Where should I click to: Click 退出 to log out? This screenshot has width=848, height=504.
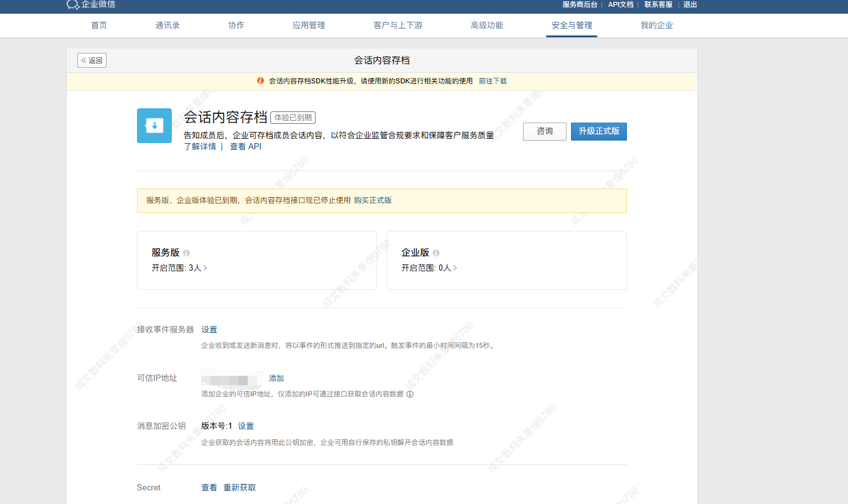point(690,4)
